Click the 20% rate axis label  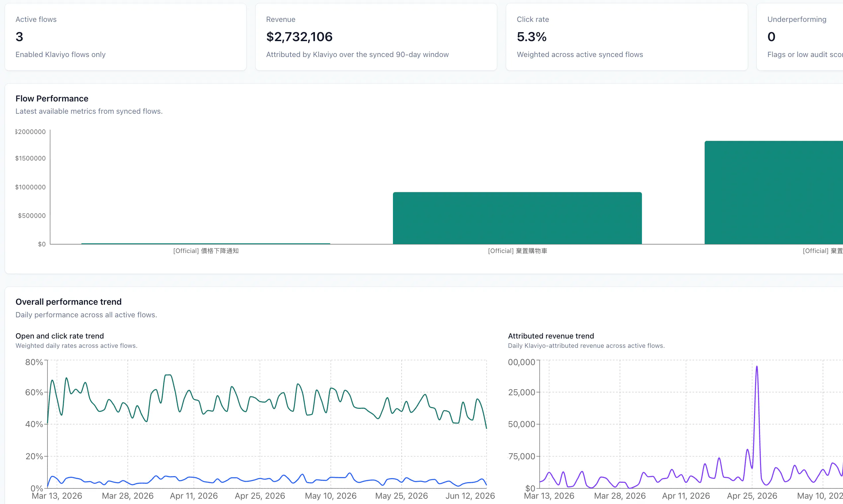(x=34, y=456)
